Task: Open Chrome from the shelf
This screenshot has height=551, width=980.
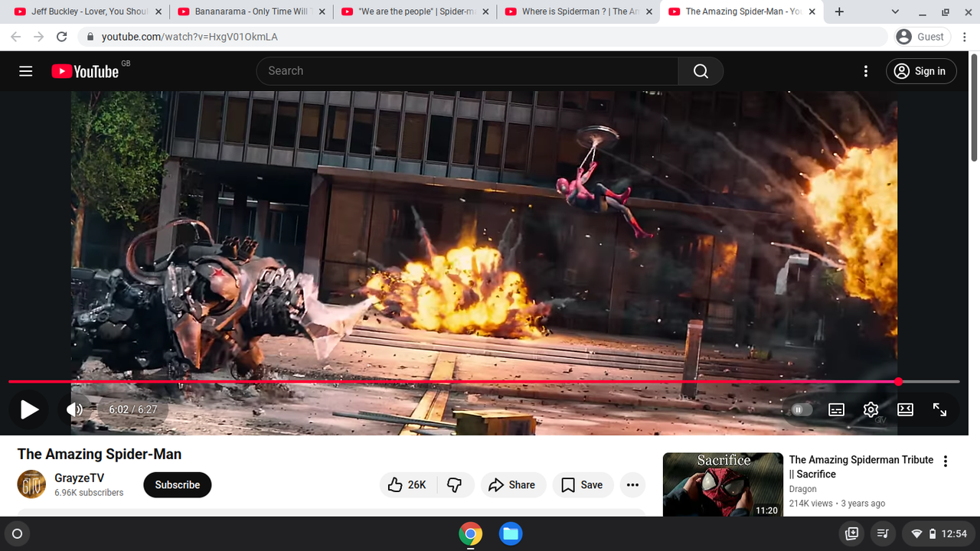Action: click(x=471, y=533)
